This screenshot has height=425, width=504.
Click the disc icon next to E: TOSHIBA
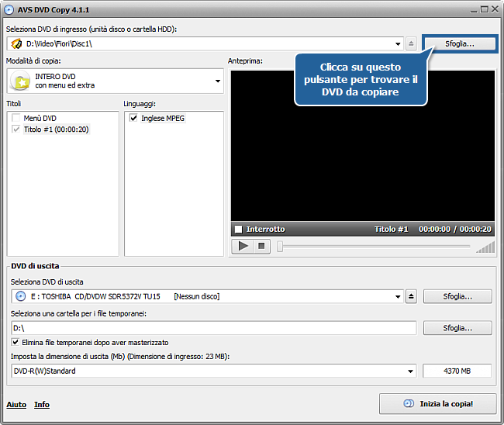click(21, 296)
